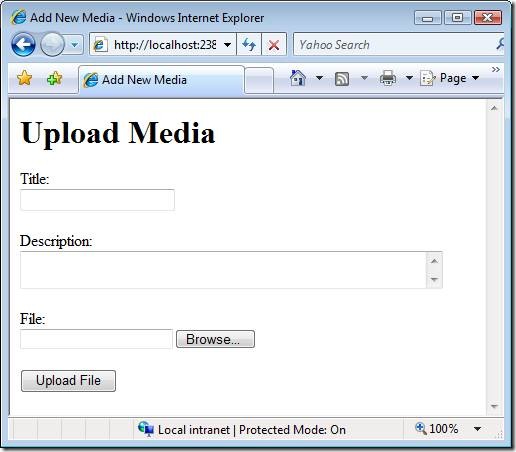Click the Upload File button
Image resolution: width=516 pixels, height=452 pixels.
click(x=68, y=381)
